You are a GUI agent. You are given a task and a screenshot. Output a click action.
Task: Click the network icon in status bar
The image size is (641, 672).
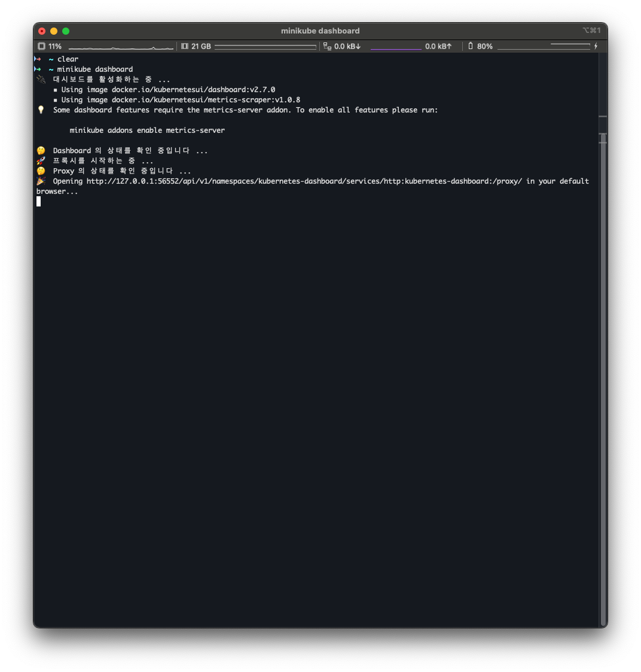point(327,46)
